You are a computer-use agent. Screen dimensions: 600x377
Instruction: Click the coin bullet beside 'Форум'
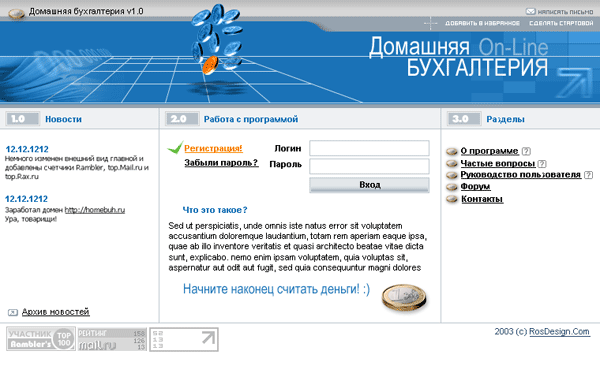click(452, 187)
